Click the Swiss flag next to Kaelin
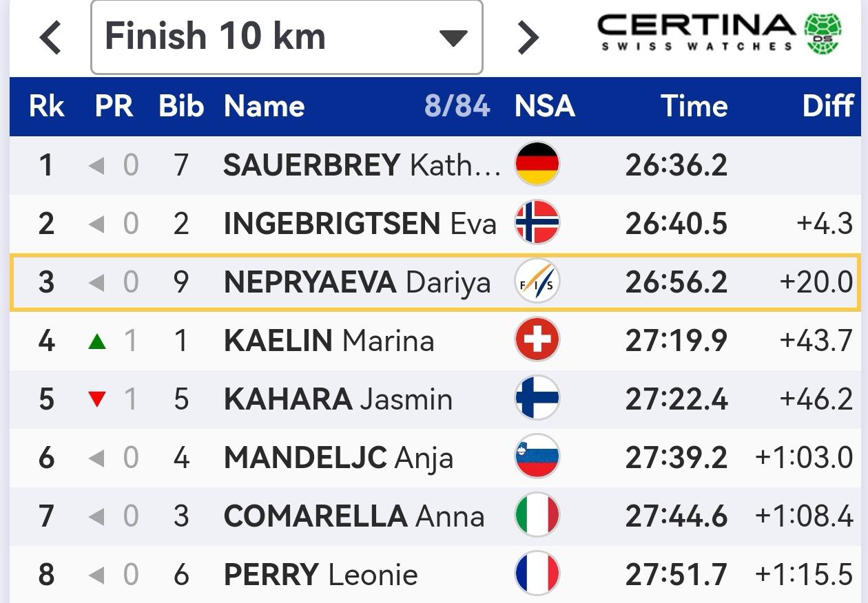Screen dimensions: 868x603 pyautogui.click(x=537, y=340)
